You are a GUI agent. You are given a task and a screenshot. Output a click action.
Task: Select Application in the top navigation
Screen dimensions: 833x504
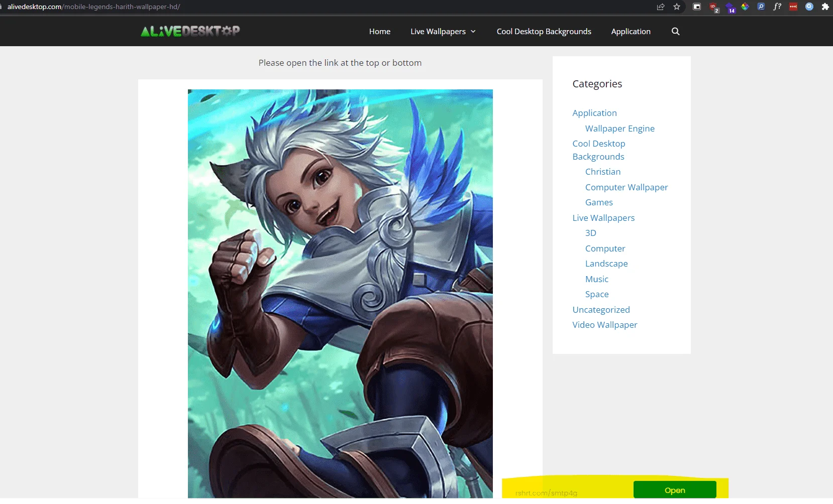point(631,31)
